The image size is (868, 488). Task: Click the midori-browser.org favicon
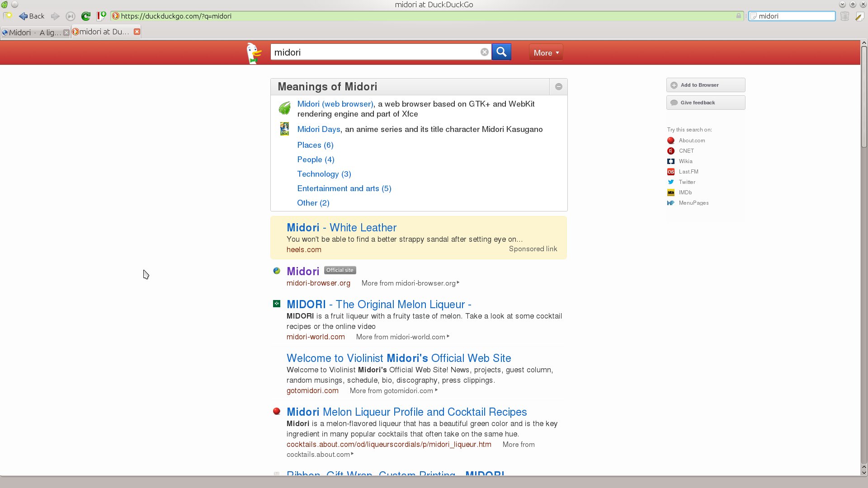pyautogui.click(x=277, y=271)
